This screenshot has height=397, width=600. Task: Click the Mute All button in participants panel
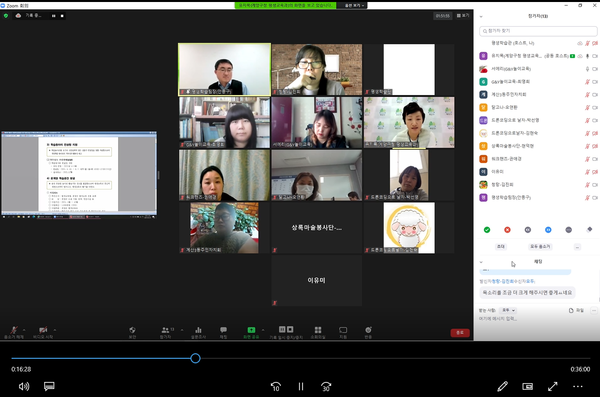[540, 247]
